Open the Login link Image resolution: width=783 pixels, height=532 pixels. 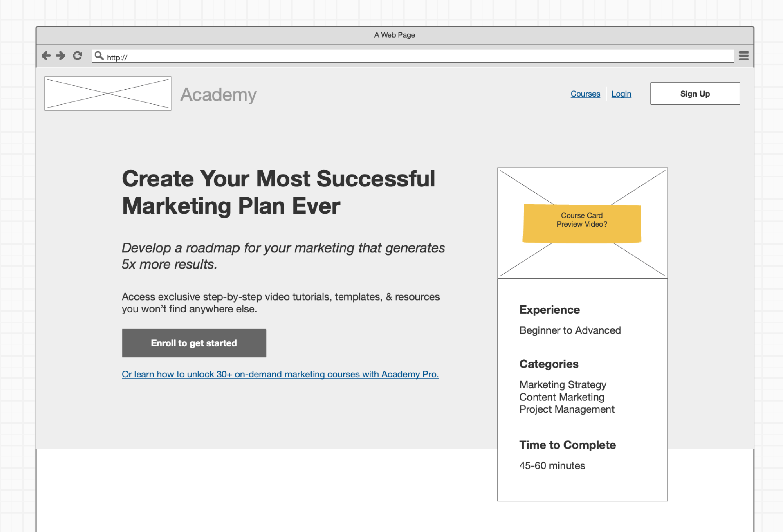[x=621, y=94]
